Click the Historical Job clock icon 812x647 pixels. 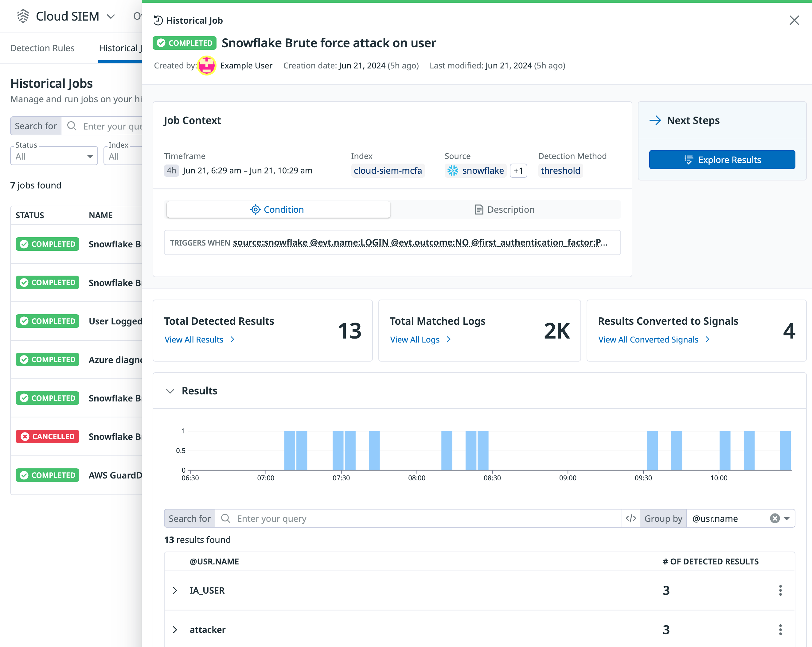[x=158, y=20]
